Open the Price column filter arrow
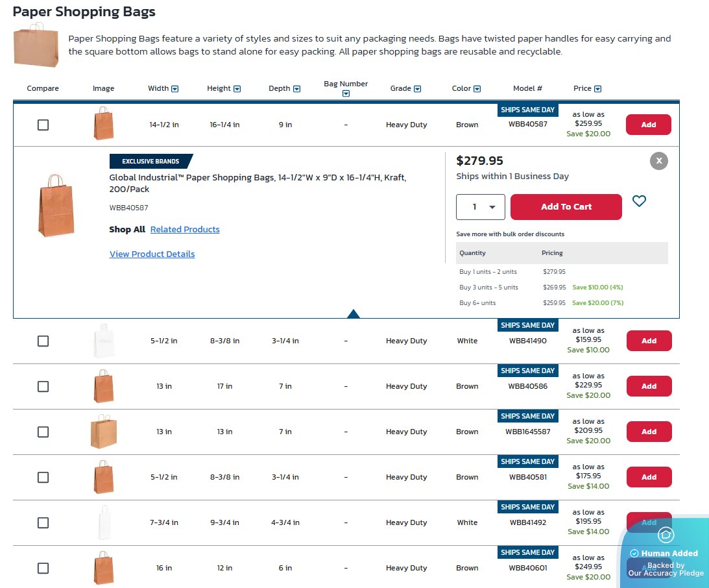This screenshot has width=709, height=588. pos(597,89)
